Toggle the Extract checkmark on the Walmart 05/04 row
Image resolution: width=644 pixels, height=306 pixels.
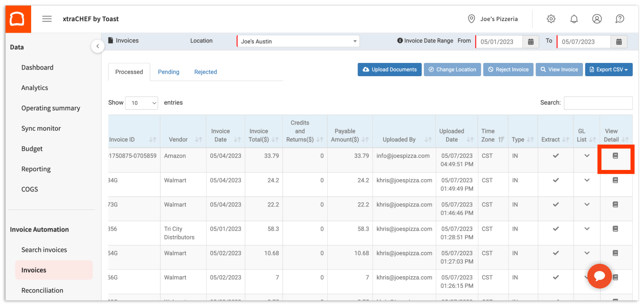point(555,180)
